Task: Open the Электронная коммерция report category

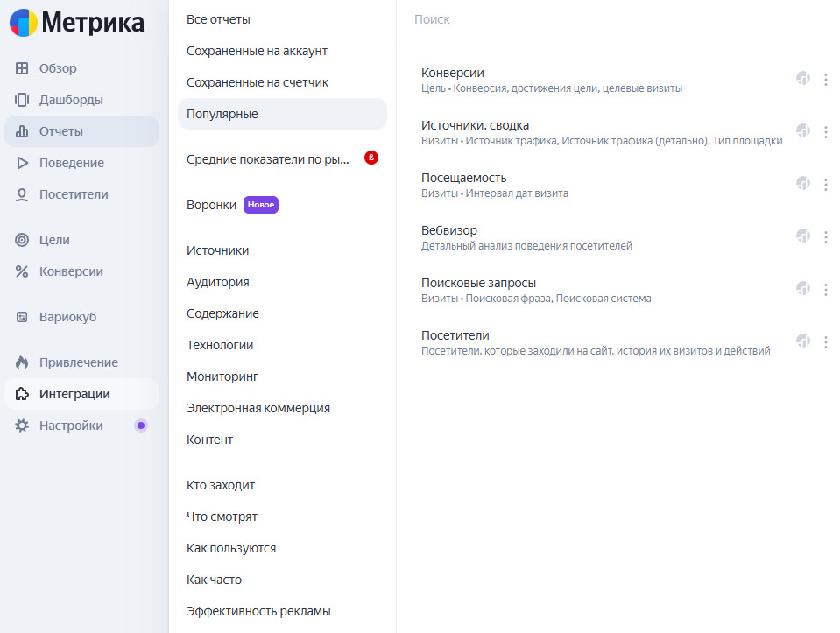Action: coord(258,408)
